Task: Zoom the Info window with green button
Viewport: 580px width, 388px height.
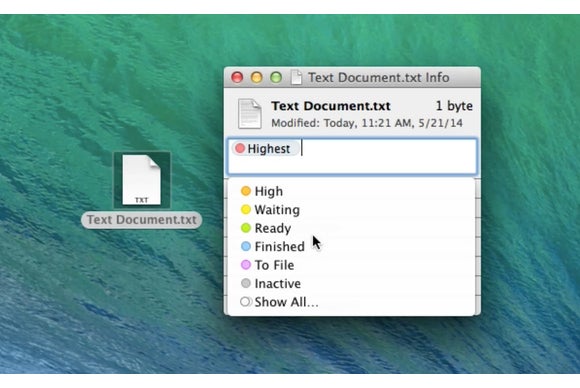Action: point(276,77)
